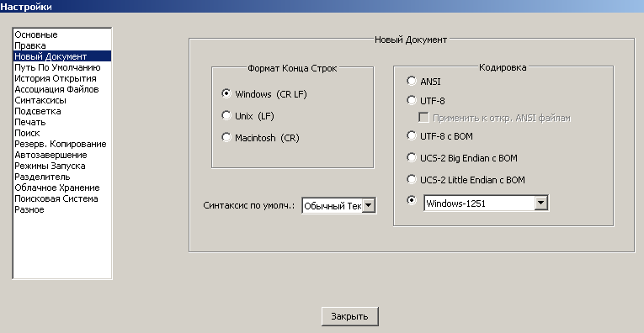The image size is (644, 333).
Task: Select the radio button beside Windows-1251 combo
Action: [x=411, y=200]
